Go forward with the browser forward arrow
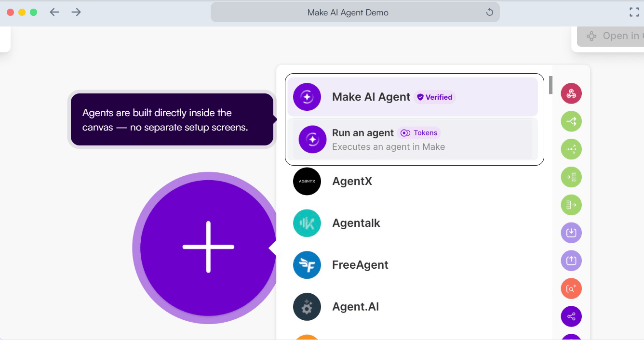Screen dimensions: 644x340 [76, 13]
